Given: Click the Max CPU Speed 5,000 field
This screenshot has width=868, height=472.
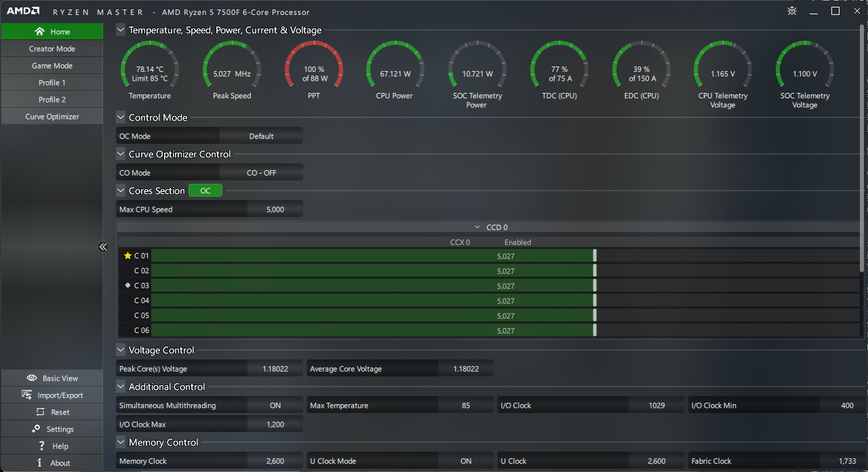Looking at the screenshot, I should click(x=275, y=210).
